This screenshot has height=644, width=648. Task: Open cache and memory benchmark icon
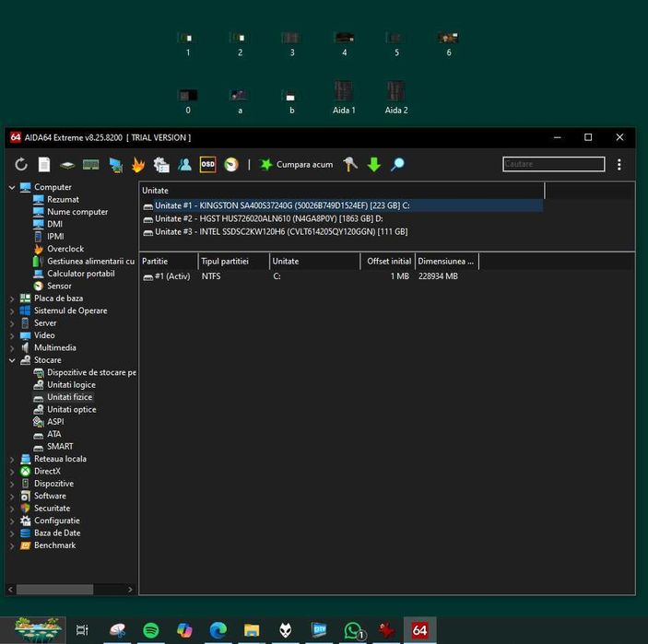click(91, 165)
